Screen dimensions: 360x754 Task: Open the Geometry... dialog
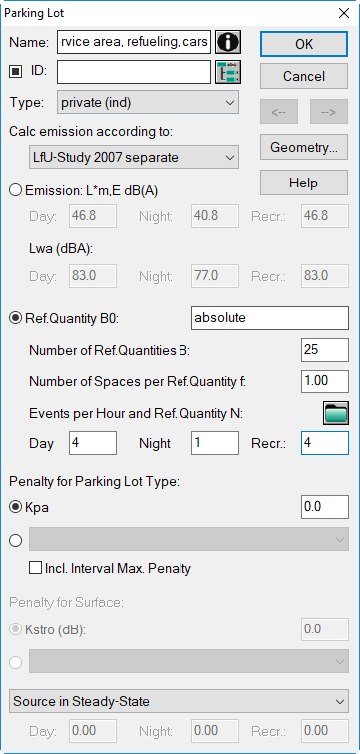point(304,147)
